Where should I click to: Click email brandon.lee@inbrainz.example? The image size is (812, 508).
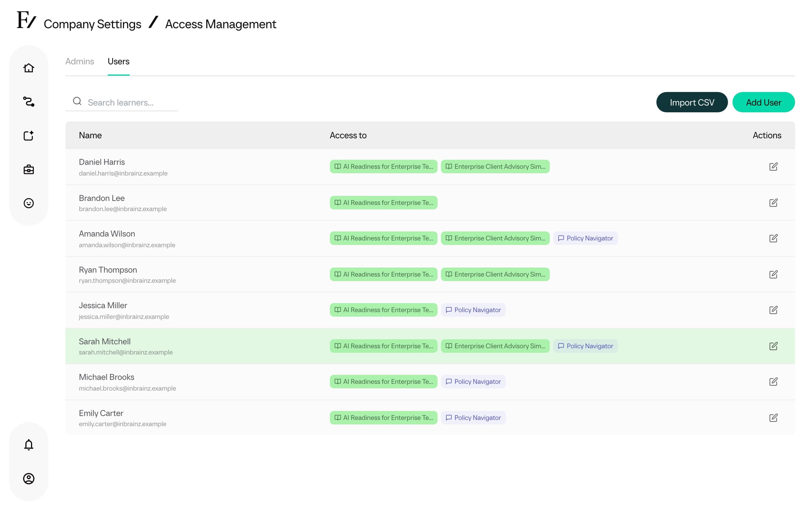123,209
